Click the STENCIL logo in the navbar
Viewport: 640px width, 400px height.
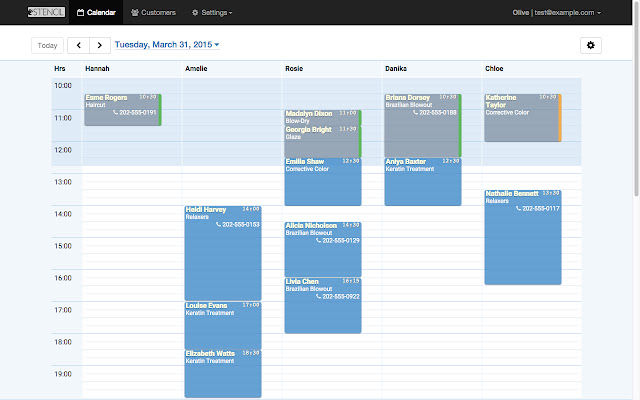click(46, 12)
